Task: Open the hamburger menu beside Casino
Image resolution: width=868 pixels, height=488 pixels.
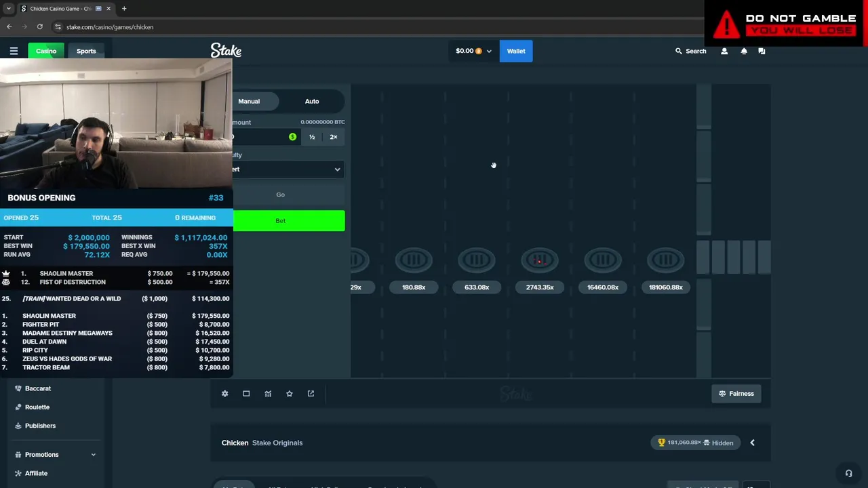Action: (14, 51)
